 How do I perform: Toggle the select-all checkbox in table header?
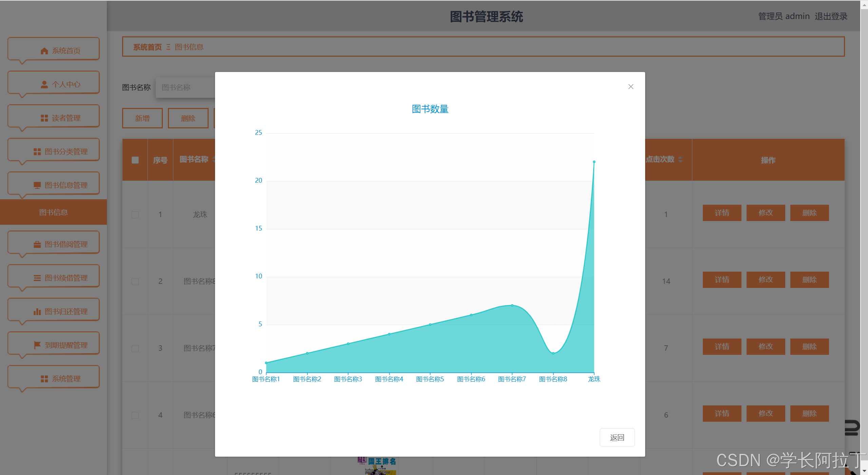(135, 160)
